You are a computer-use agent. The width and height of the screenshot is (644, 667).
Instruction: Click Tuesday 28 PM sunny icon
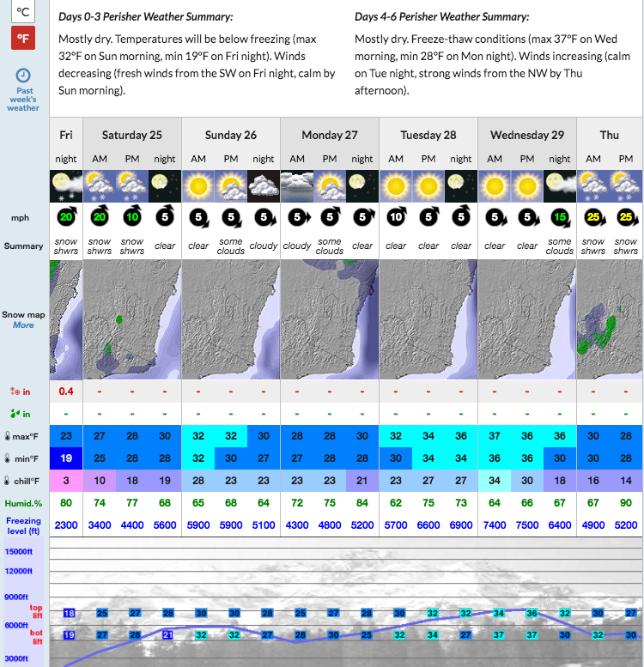click(x=428, y=186)
